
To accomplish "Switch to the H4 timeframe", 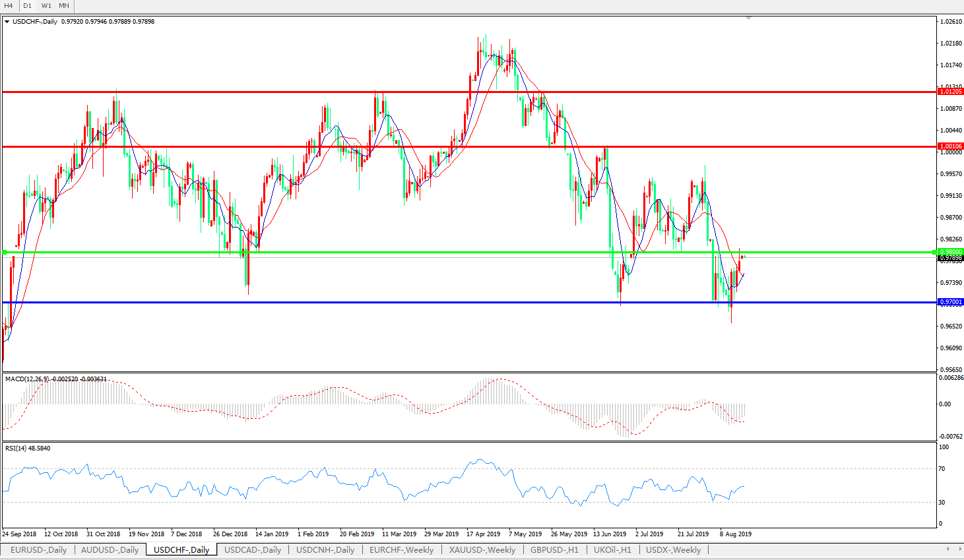I will coord(9,6).
